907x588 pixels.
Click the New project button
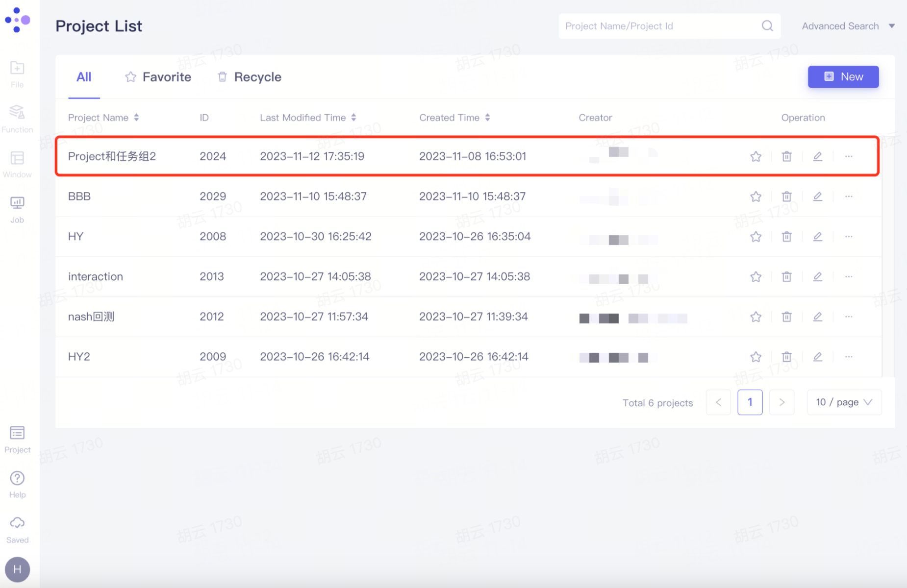pos(843,77)
